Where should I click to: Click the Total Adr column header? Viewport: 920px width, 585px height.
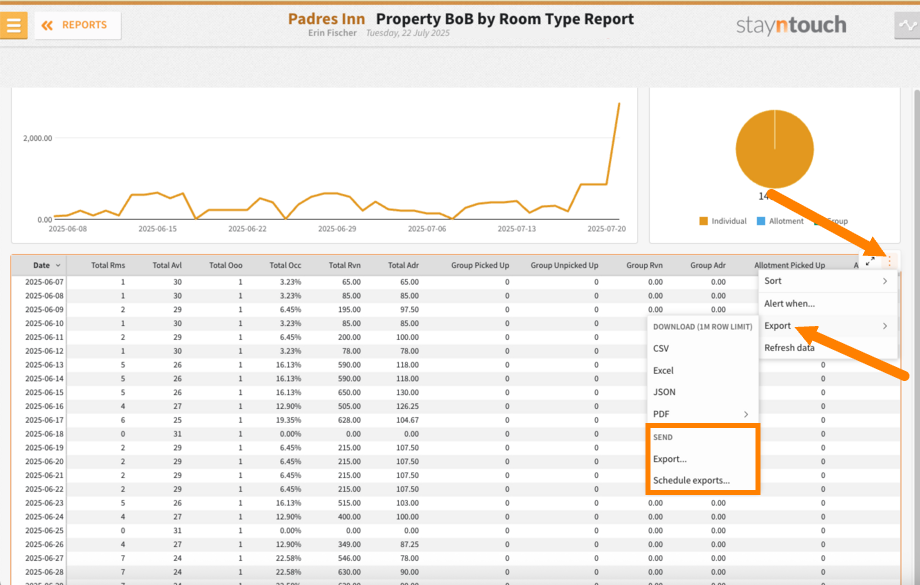coord(403,265)
